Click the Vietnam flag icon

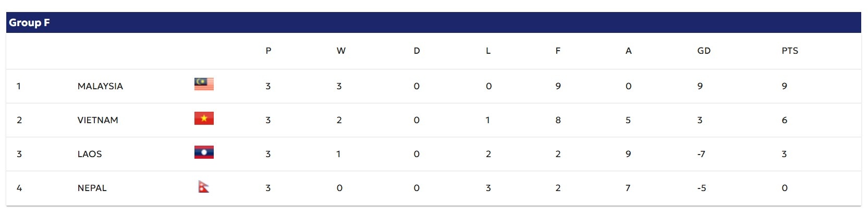pos(204,119)
